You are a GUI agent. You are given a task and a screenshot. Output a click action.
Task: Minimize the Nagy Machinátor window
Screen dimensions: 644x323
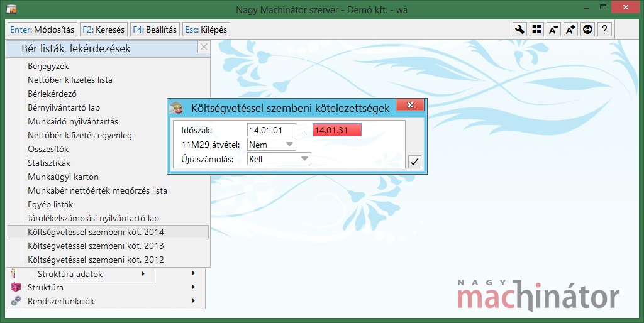coord(586,8)
